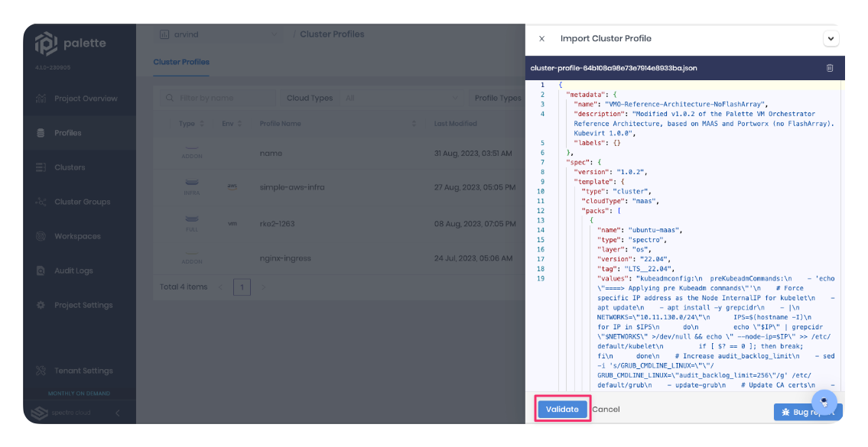Click the ADDON icon for nginx-ingress
This screenshot has height=447, width=868.
point(191,258)
